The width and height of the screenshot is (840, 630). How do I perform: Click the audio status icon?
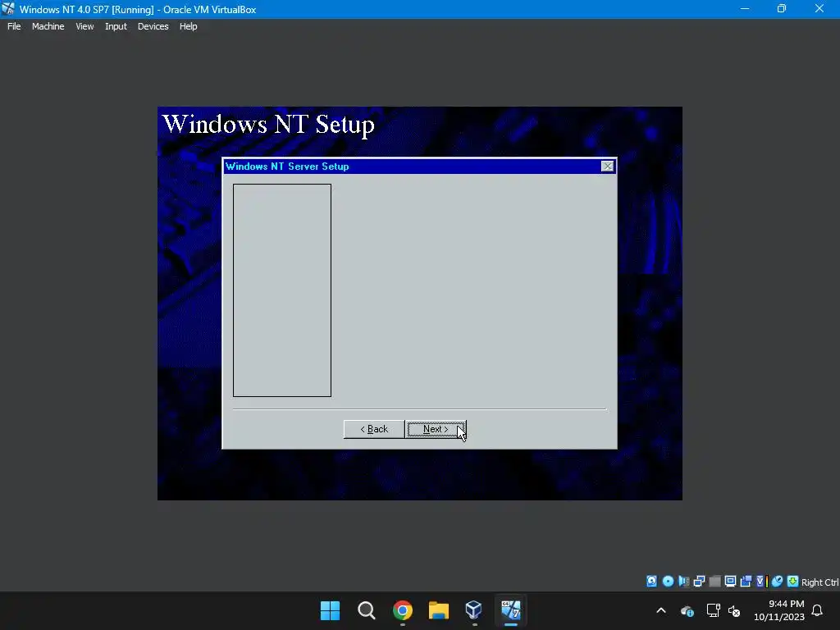click(683, 582)
